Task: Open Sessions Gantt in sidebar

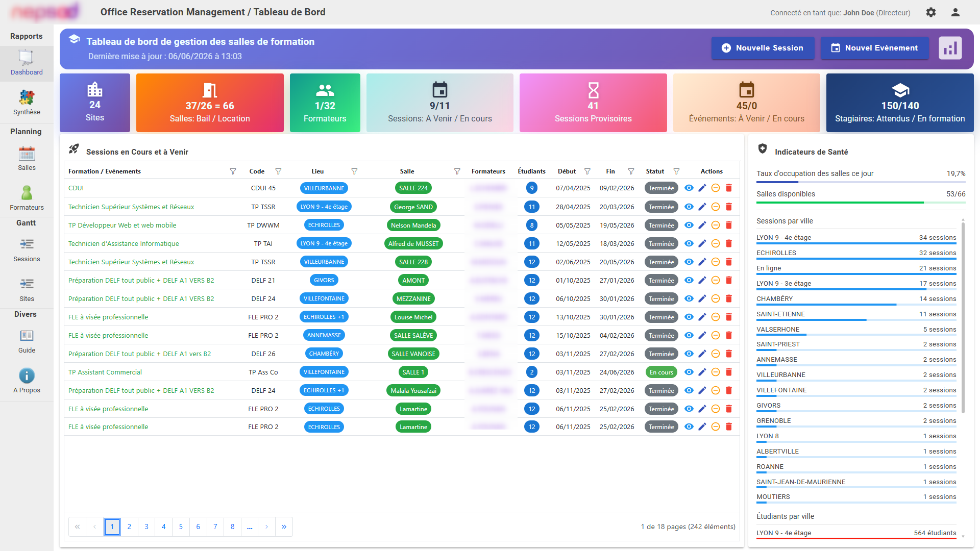Action: click(27, 249)
